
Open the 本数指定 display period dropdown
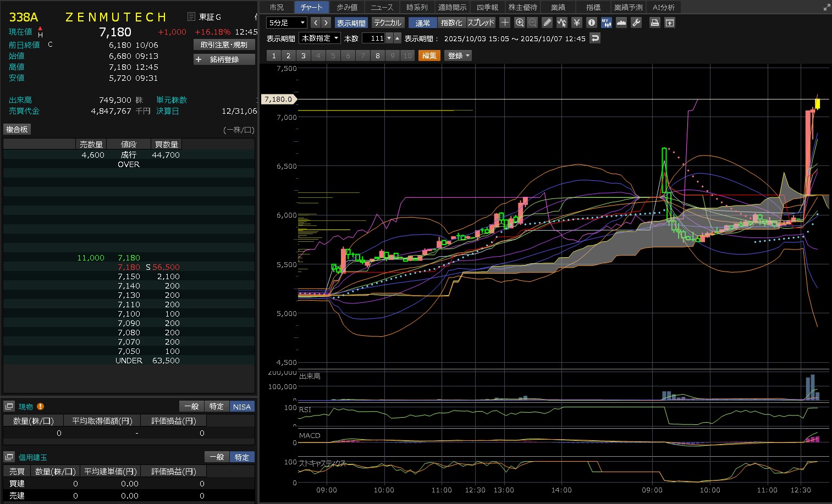[319, 38]
